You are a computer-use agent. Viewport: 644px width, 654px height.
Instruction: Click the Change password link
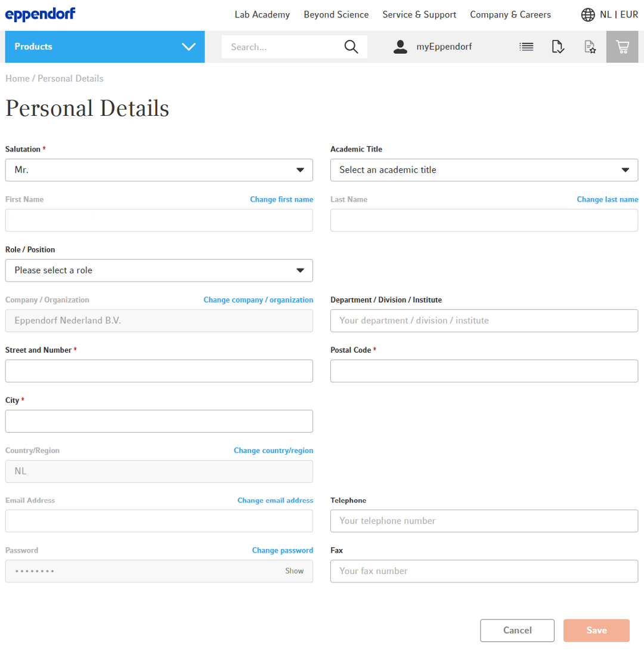point(283,550)
